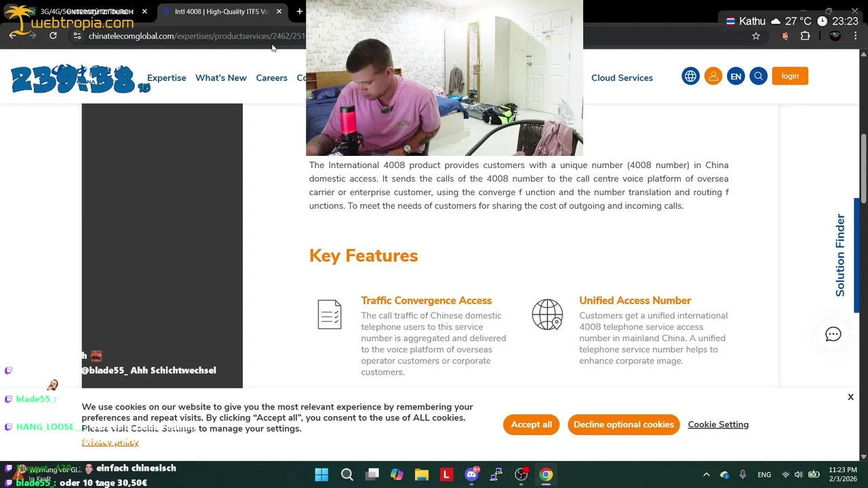The height and width of the screenshot is (488, 868).
Task: Open the Privacy policy link
Action: (110, 442)
